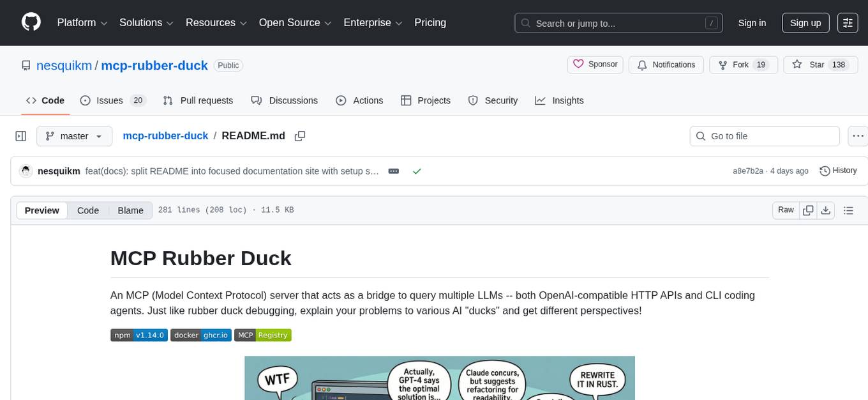The image size is (868, 400).
Task: Copy the README.md file path
Action: 300,136
